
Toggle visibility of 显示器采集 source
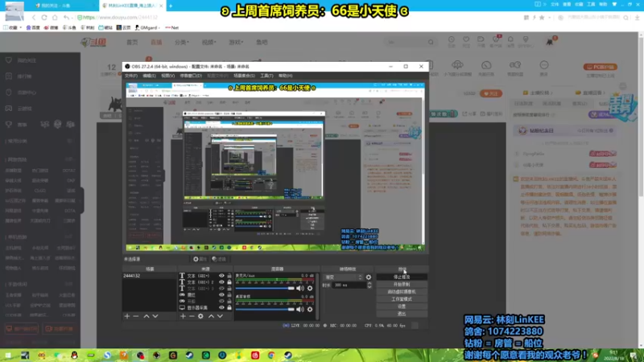click(x=222, y=307)
